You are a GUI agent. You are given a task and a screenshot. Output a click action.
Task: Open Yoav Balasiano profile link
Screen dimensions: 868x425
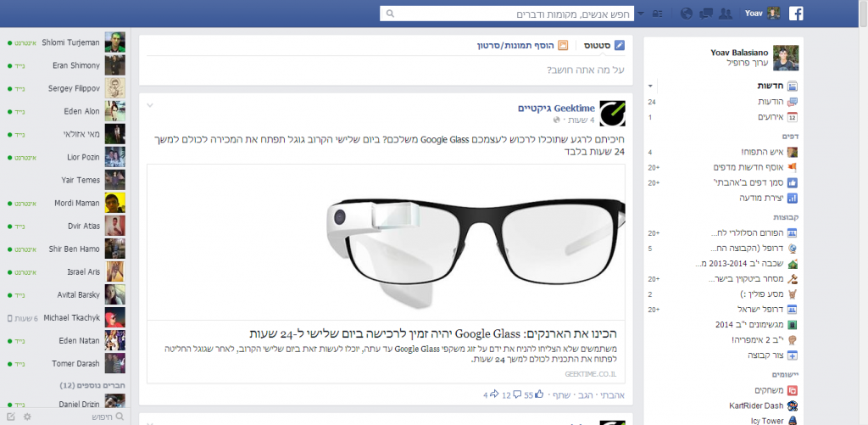click(739, 53)
